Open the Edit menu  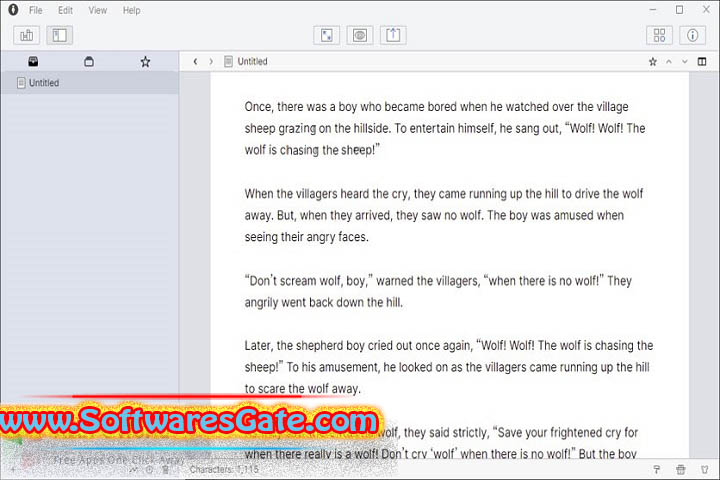[x=65, y=10]
